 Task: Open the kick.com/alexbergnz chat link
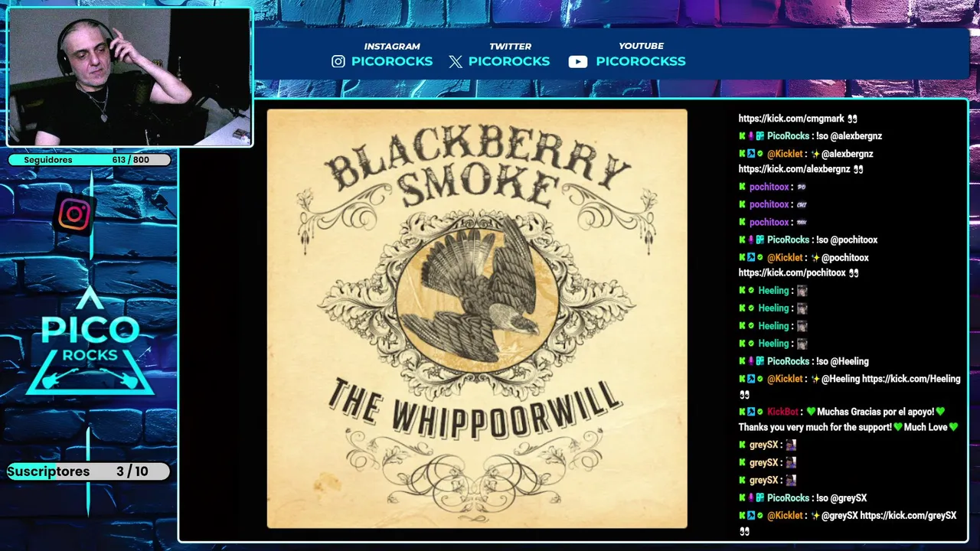tap(794, 169)
